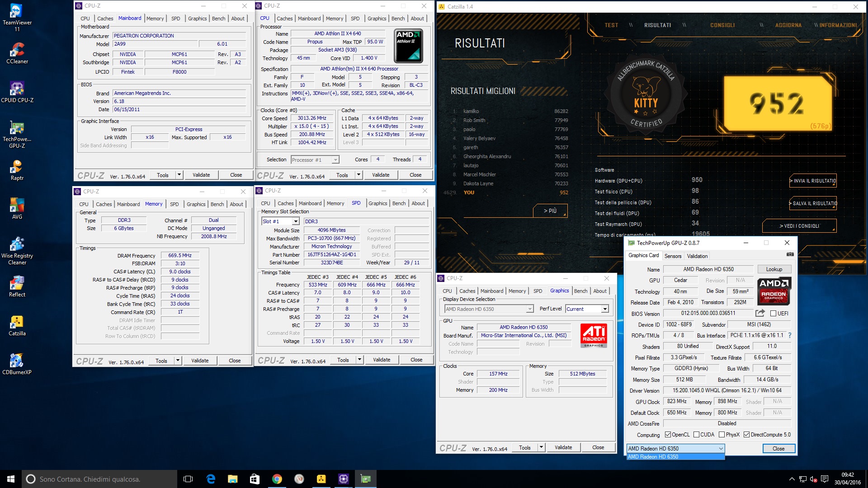The image size is (868, 488).
Task: Launch Google Chrome from the taskbar
Action: point(277,479)
